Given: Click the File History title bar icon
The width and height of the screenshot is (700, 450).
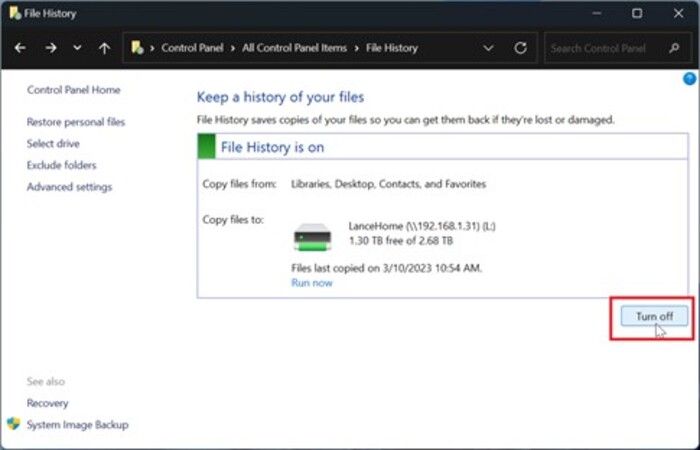Looking at the screenshot, I should [x=15, y=13].
